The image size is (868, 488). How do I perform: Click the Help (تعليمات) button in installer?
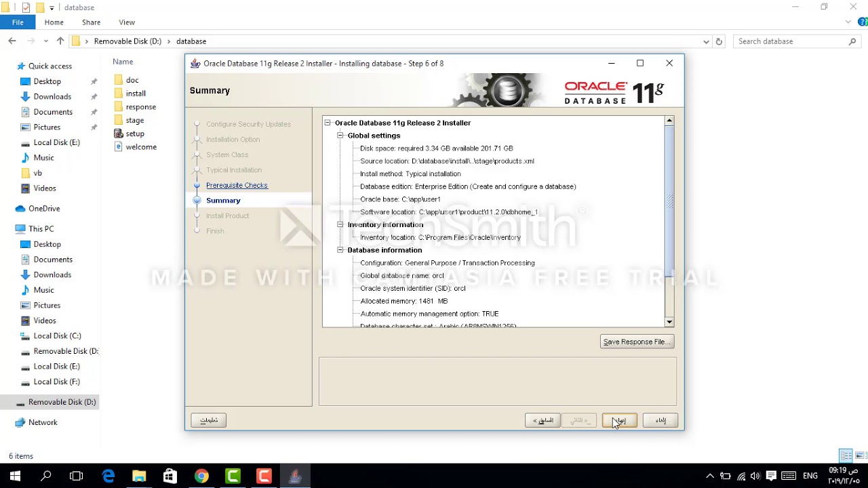coord(209,420)
